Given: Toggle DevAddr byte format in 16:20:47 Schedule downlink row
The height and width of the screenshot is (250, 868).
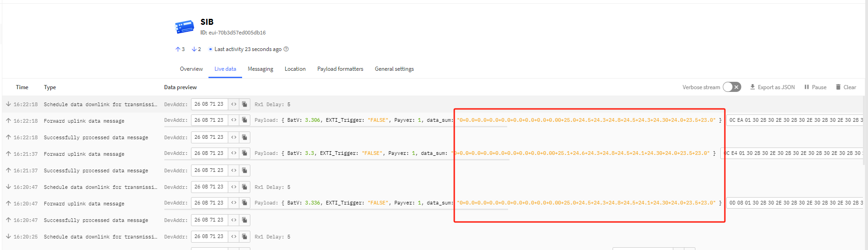Looking at the screenshot, I should click(234, 187).
